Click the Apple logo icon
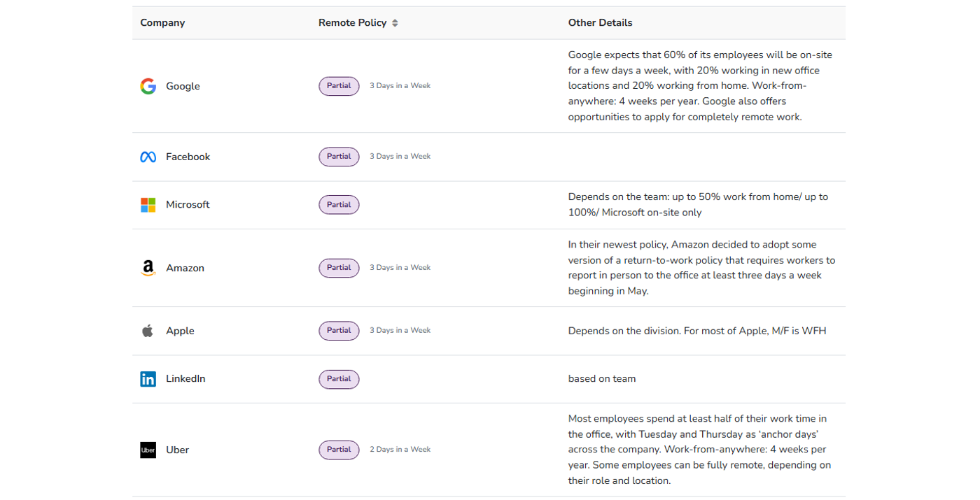 (148, 331)
